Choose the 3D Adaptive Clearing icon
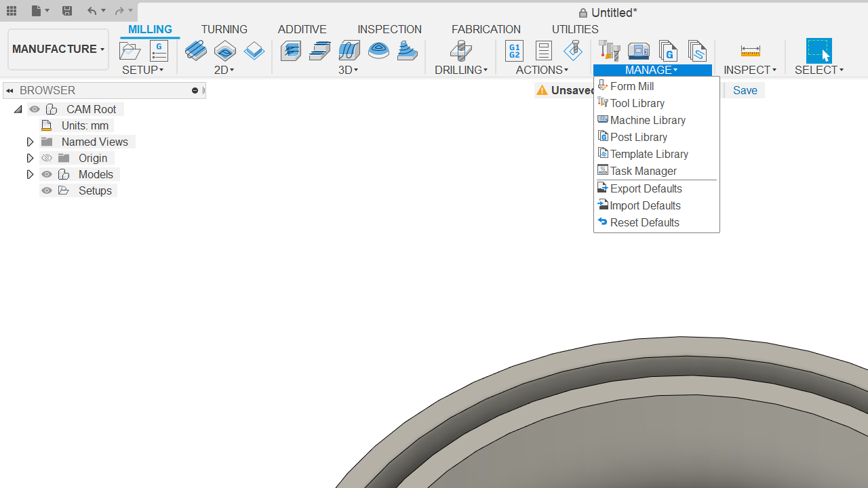 tap(290, 51)
